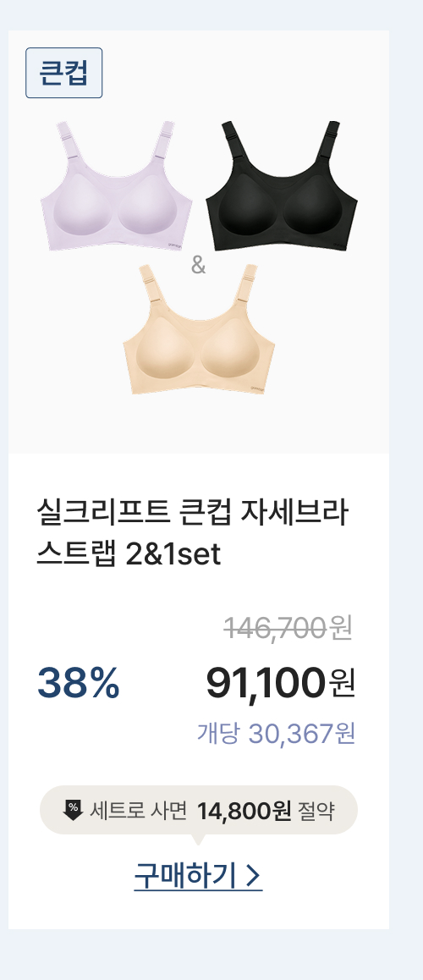Select the lavender bra product image
The height and width of the screenshot is (980, 423).
116,185
